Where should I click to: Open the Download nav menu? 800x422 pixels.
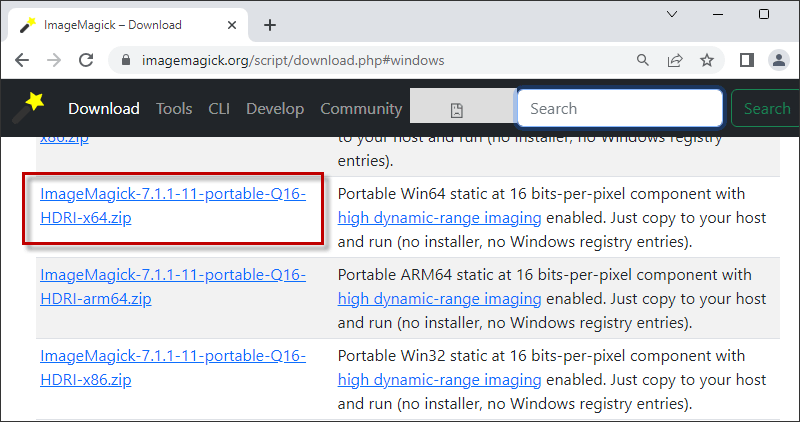coord(104,109)
